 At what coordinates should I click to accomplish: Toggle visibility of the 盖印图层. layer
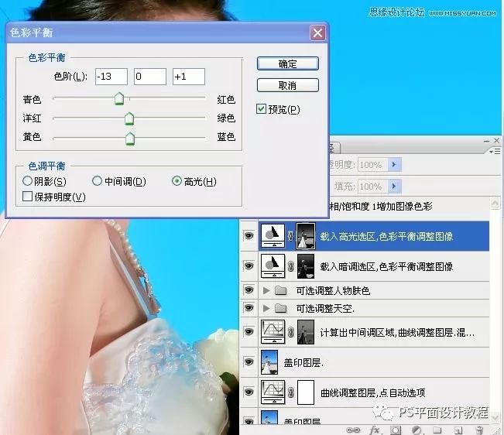[x=249, y=362]
